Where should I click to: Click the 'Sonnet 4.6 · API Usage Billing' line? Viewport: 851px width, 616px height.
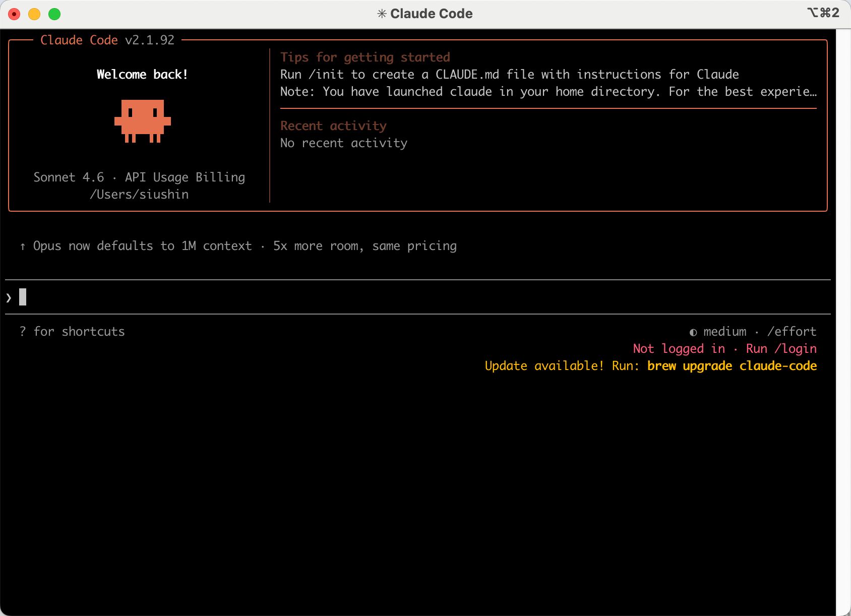click(x=139, y=177)
